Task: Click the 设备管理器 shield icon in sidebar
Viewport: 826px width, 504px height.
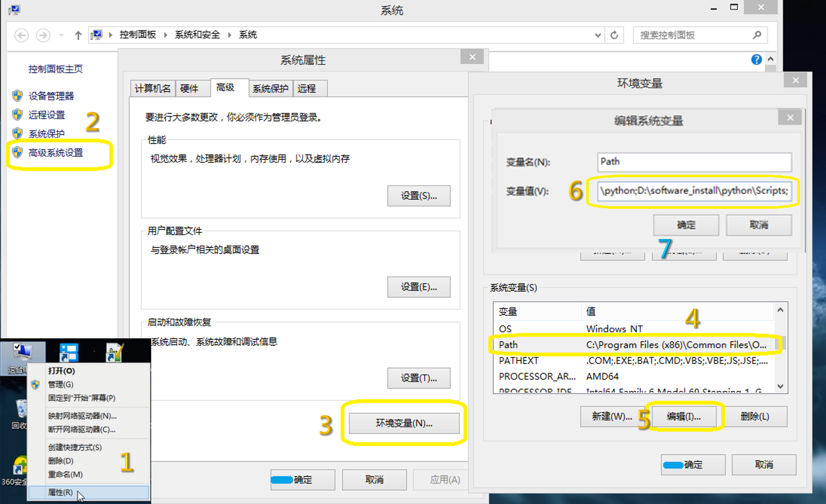Action: (x=17, y=96)
